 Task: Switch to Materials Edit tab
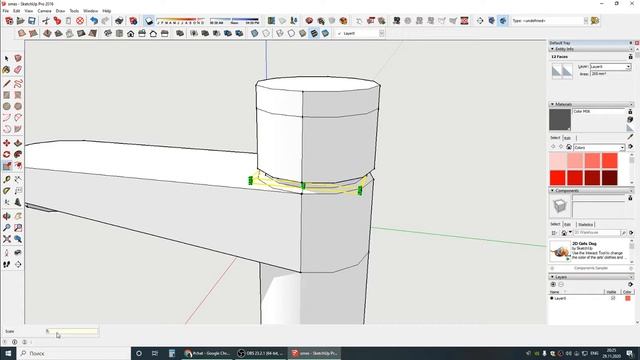pyautogui.click(x=567, y=138)
